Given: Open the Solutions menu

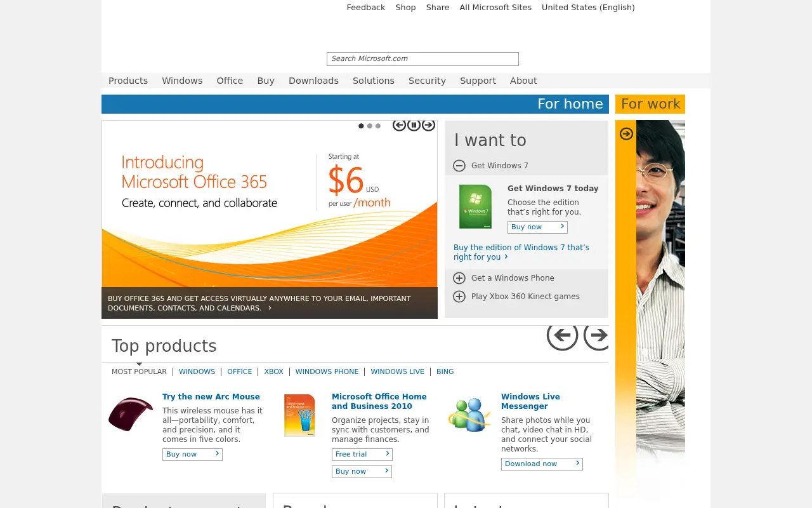Looking at the screenshot, I should coord(374,81).
